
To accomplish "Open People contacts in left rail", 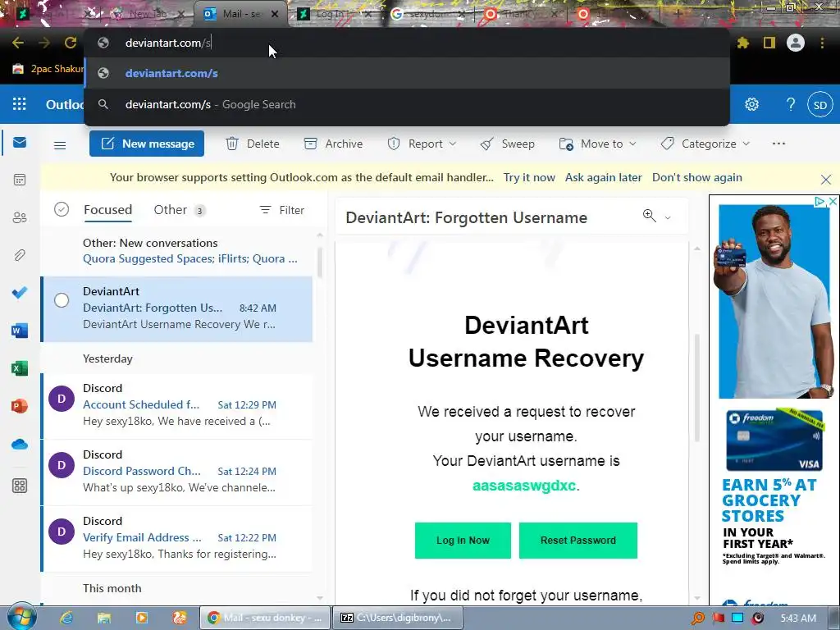I will [20, 217].
